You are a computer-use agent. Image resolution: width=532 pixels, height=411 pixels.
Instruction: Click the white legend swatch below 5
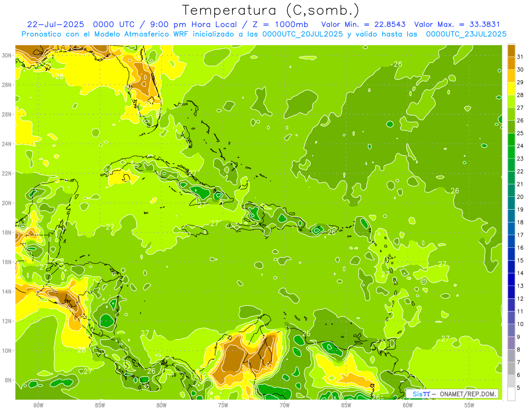[x=511, y=394]
